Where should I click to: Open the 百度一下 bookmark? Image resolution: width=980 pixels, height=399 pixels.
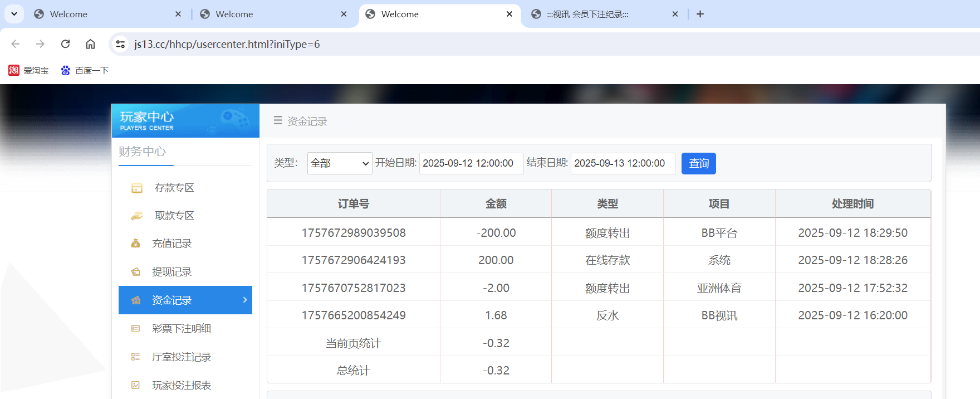tap(85, 70)
